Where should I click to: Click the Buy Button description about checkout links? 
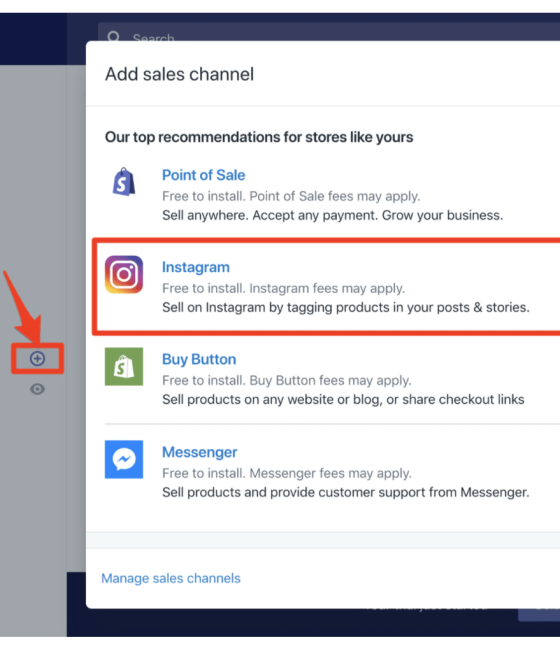pyautogui.click(x=343, y=400)
